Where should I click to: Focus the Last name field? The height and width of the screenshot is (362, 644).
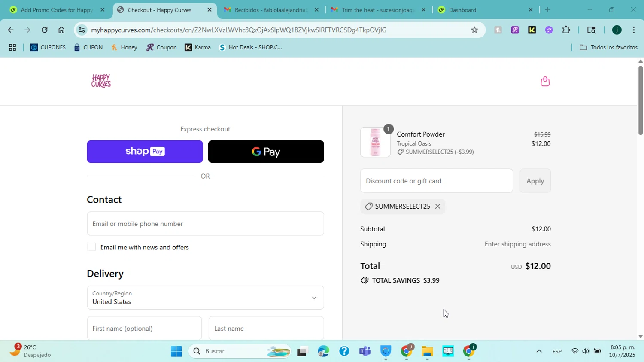point(266,328)
